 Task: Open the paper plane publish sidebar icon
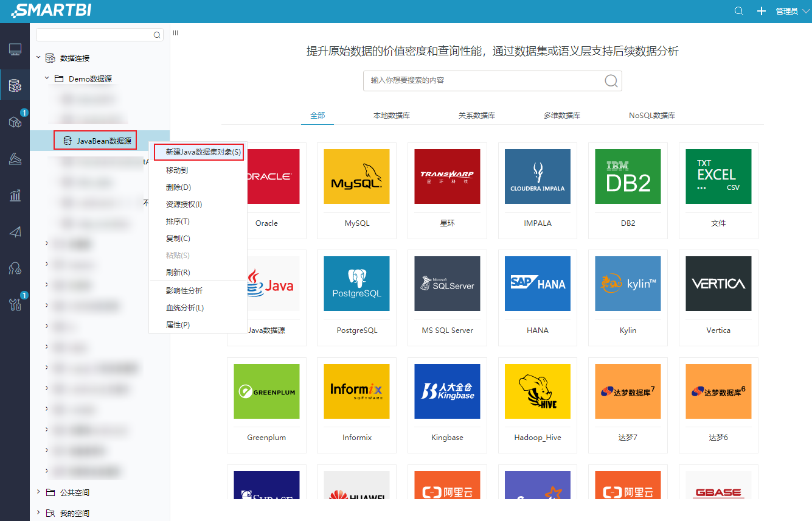click(15, 232)
